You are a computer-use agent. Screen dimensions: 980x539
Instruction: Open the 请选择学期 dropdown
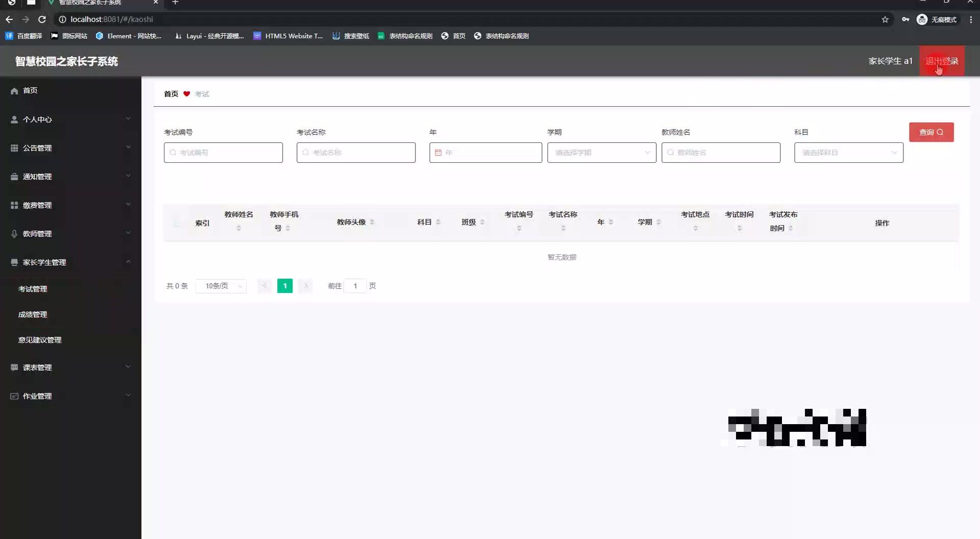click(x=602, y=153)
